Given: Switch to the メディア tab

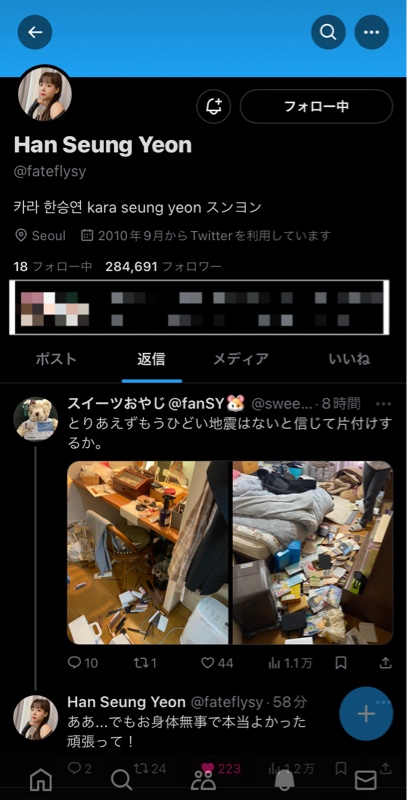Looking at the screenshot, I should coord(241,359).
